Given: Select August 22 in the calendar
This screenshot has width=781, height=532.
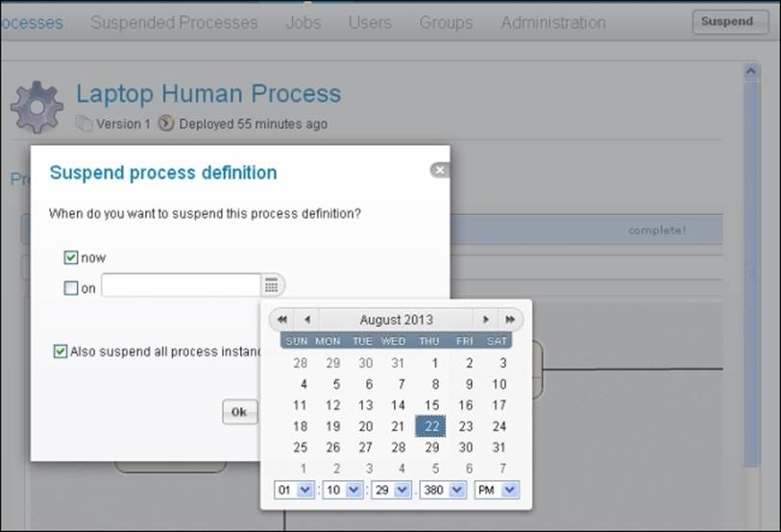Looking at the screenshot, I should click(430, 426).
